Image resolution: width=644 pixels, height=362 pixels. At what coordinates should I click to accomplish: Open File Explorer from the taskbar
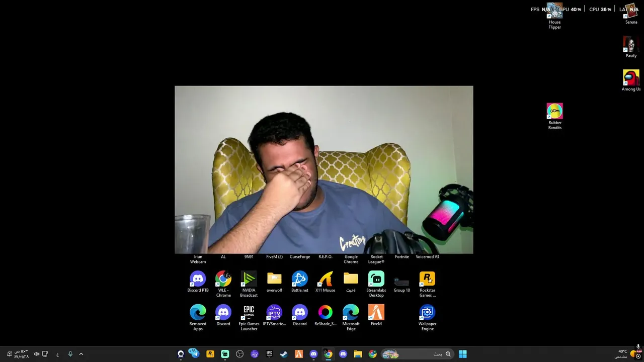tap(358, 354)
